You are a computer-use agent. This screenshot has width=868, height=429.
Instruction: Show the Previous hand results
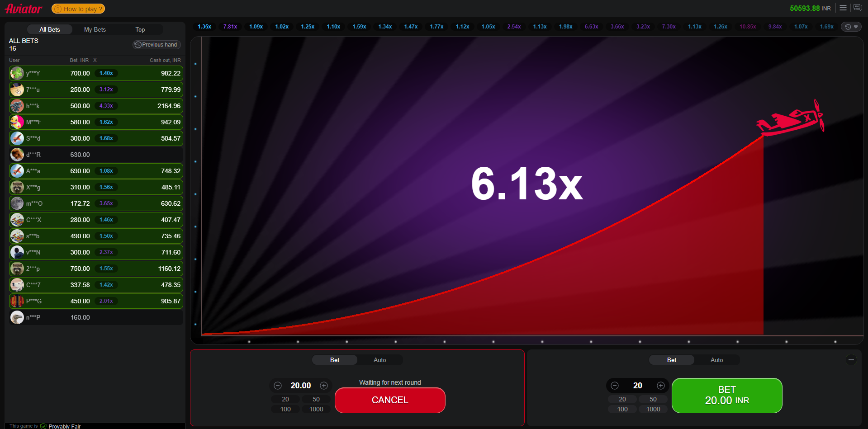coord(157,45)
